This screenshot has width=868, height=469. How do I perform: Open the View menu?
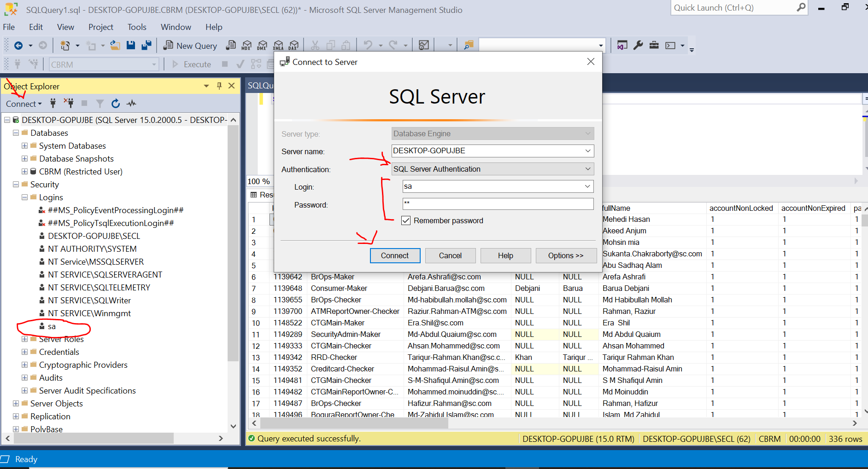[65, 27]
